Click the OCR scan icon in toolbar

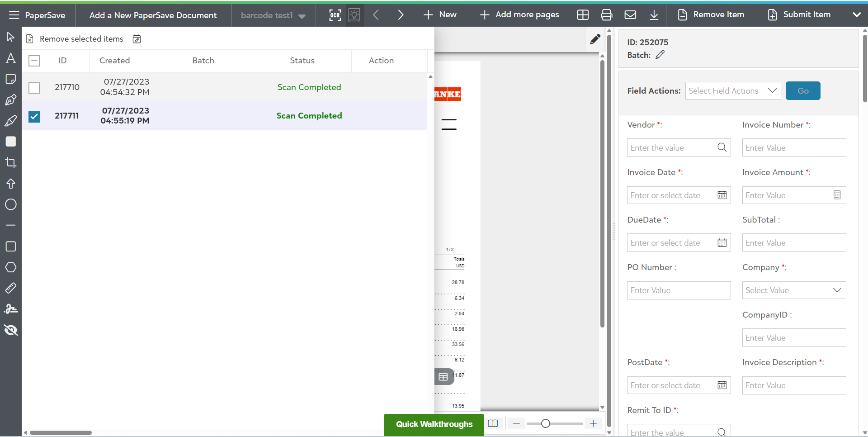pyautogui.click(x=335, y=15)
